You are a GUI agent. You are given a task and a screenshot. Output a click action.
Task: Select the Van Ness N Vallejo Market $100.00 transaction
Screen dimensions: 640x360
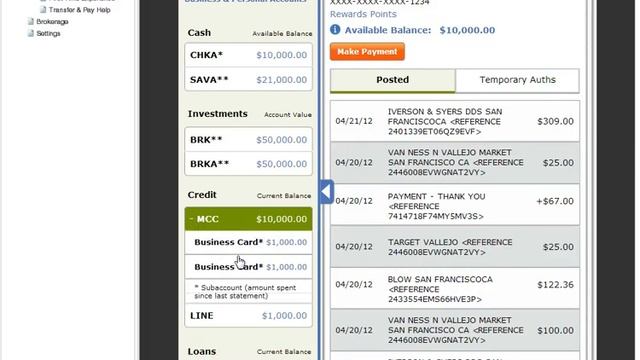[x=455, y=330]
